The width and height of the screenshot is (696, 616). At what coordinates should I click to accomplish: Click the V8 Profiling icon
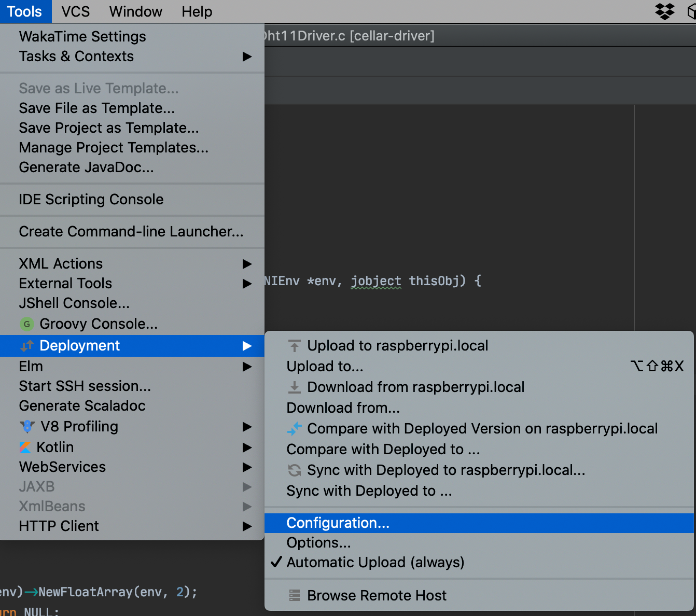27,427
